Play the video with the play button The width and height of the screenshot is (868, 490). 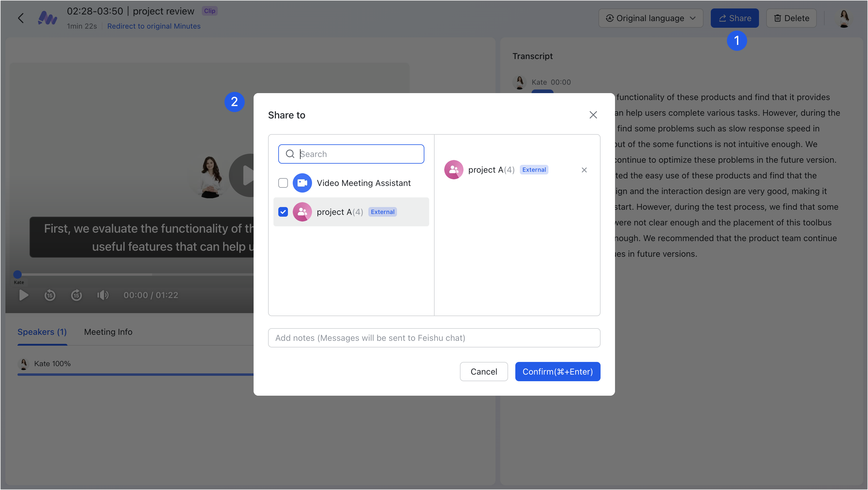[x=23, y=295]
